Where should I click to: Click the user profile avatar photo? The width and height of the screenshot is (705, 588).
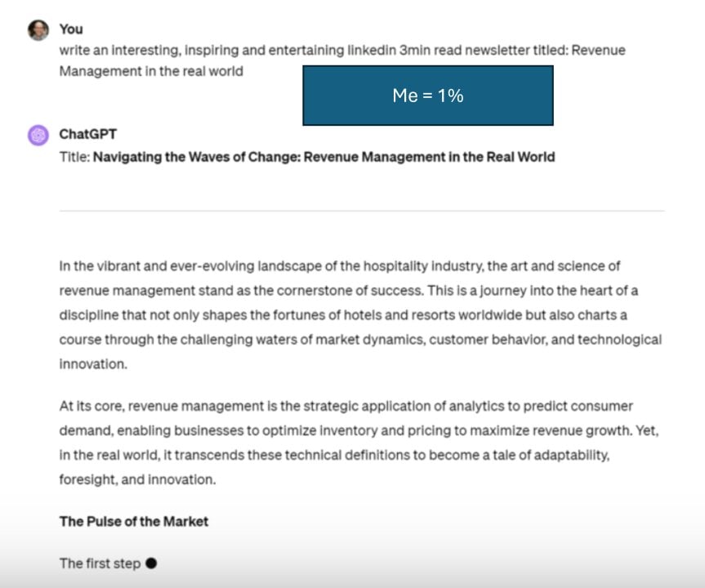coord(38,30)
